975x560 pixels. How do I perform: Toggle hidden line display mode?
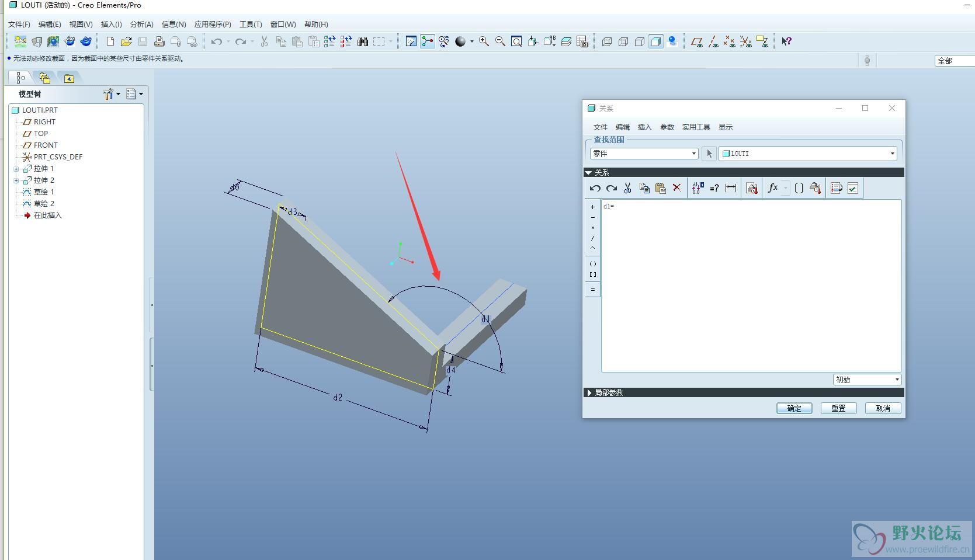point(623,41)
